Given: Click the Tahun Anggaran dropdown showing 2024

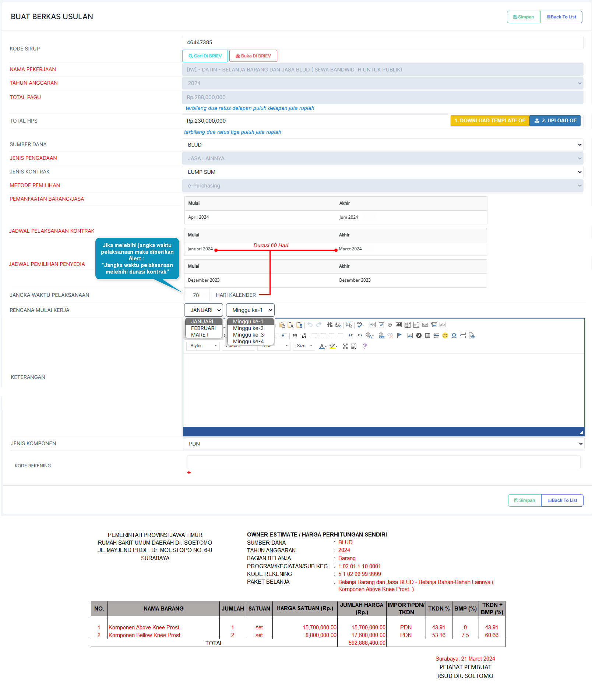Looking at the screenshot, I should coord(383,83).
